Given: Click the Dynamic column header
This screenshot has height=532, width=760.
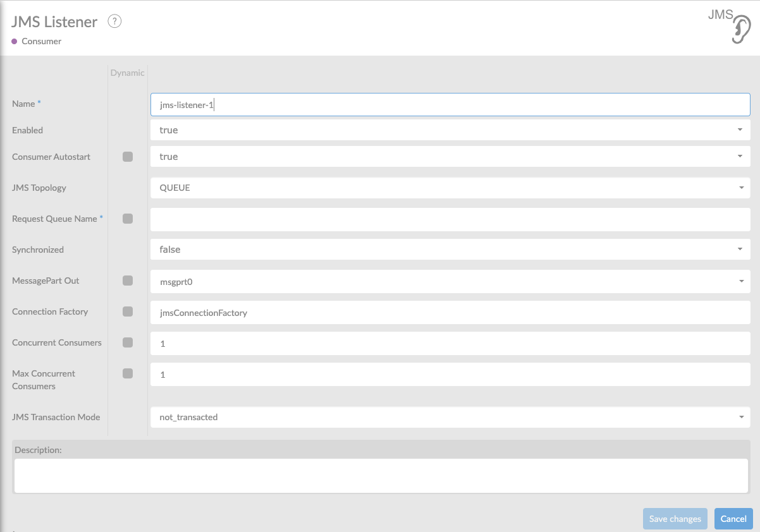Looking at the screenshot, I should click(128, 73).
